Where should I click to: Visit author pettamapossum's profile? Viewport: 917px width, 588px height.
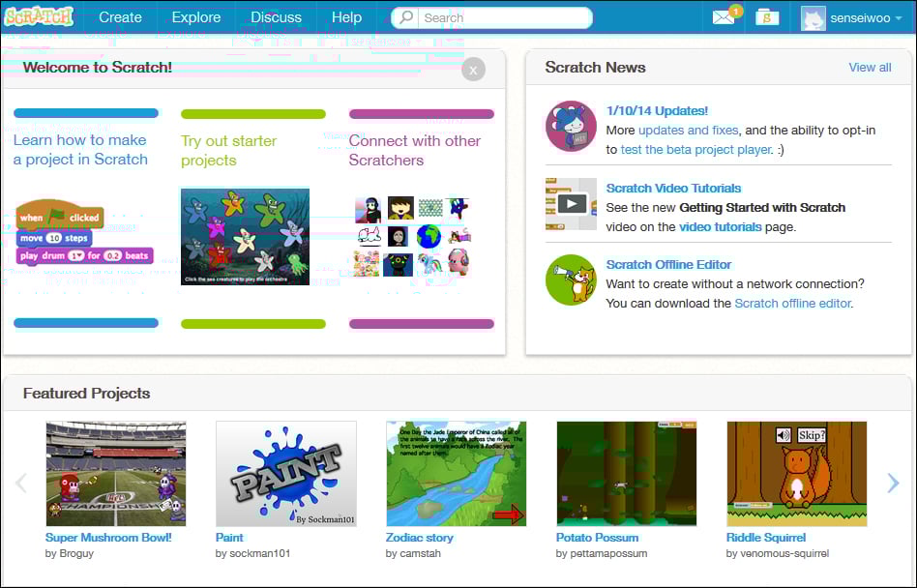(608, 553)
